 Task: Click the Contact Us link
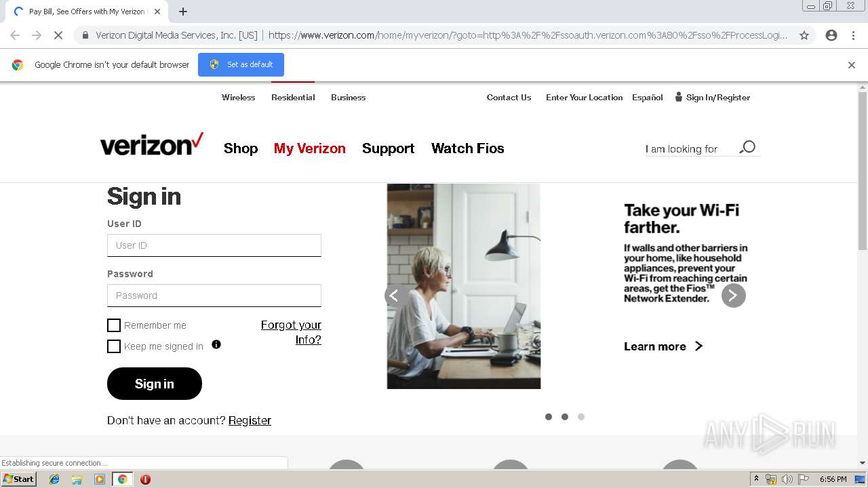pos(509,98)
